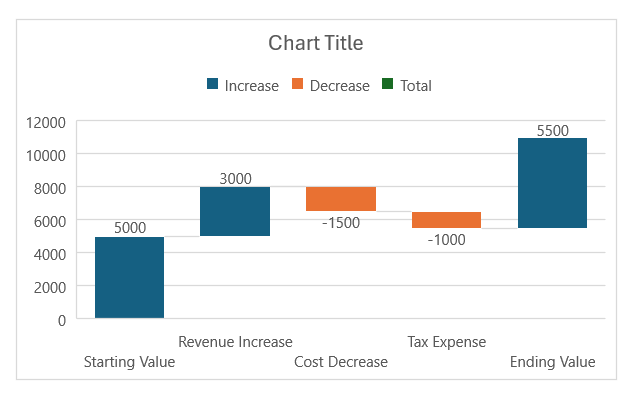Select the Cost Decrease bar
Viewport: 642px width, 410px height.
(341, 199)
